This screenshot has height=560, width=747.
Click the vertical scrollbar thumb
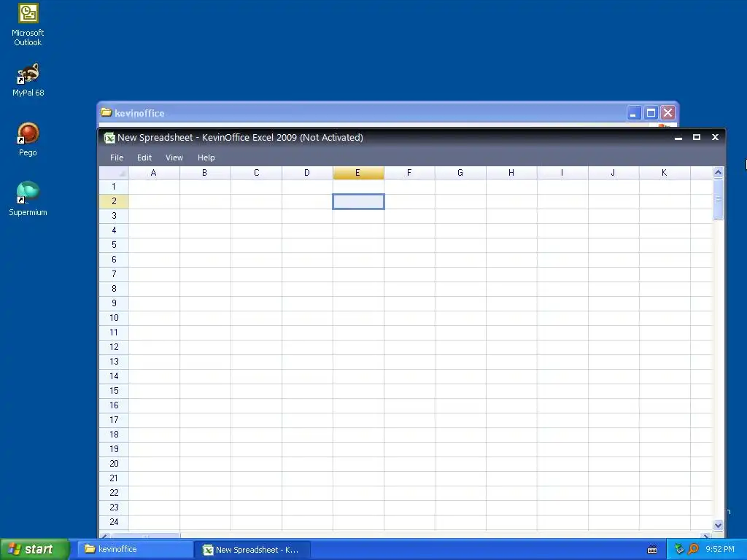(x=719, y=200)
